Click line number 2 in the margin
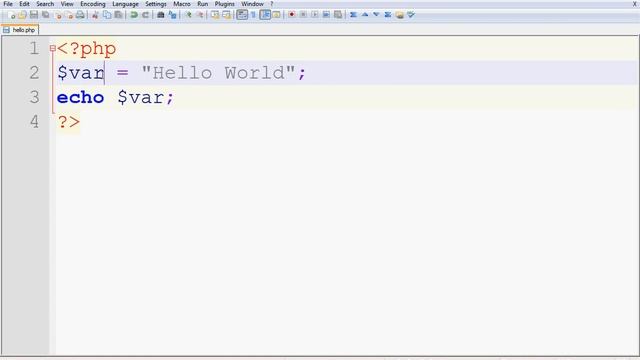The width and height of the screenshot is (640, 360). [x=34, y=73]
